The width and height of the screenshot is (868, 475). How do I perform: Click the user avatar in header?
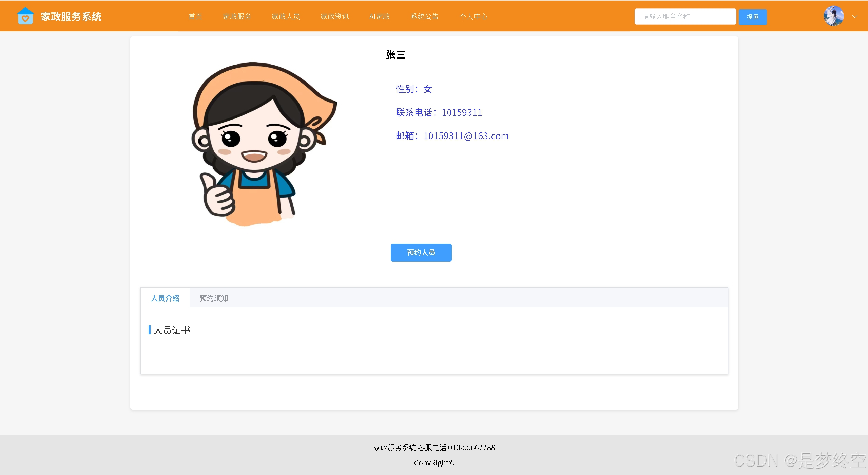833,16
